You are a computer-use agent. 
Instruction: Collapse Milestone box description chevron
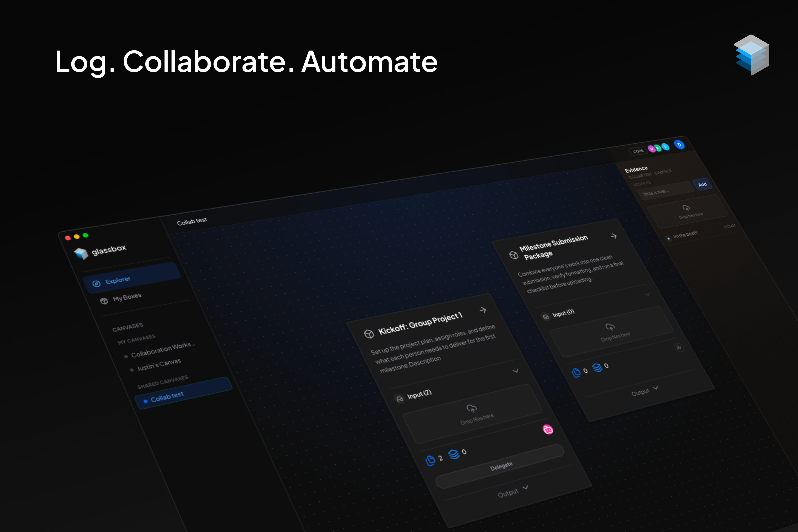(647, 294)
